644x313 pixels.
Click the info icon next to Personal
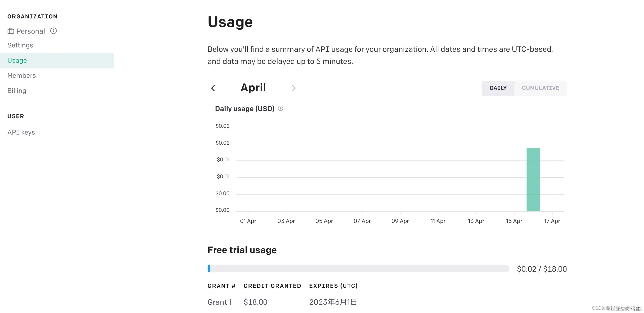pos(53,31)
